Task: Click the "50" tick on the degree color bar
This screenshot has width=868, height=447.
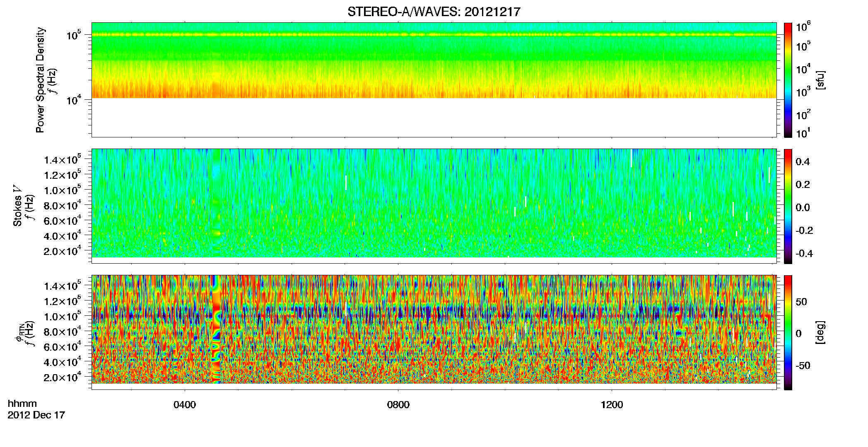Action: click(801, 302)
